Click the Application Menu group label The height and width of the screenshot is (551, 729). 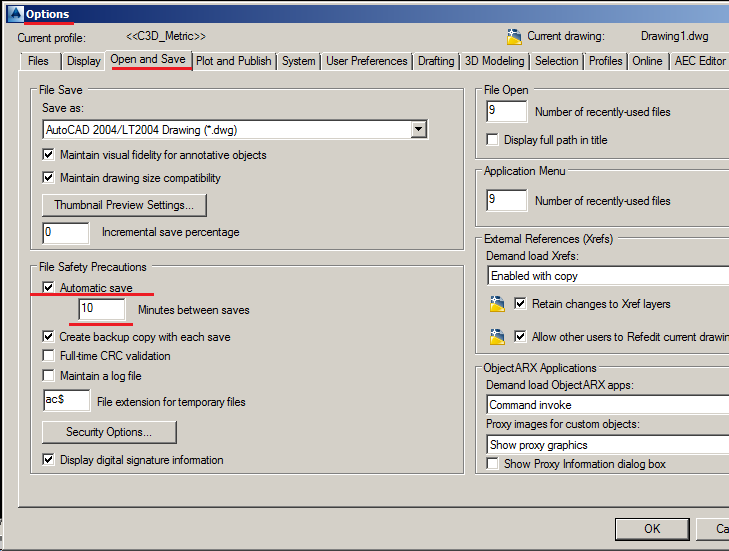click(524, 171)
